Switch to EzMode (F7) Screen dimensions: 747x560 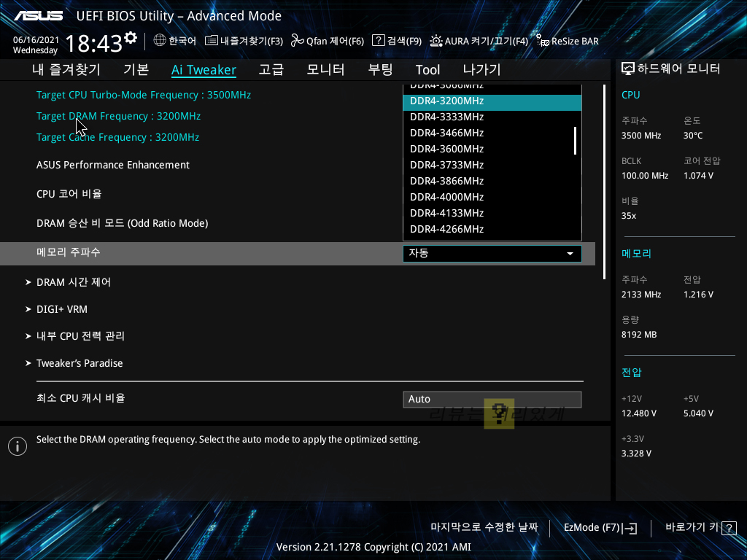[601, 528]
